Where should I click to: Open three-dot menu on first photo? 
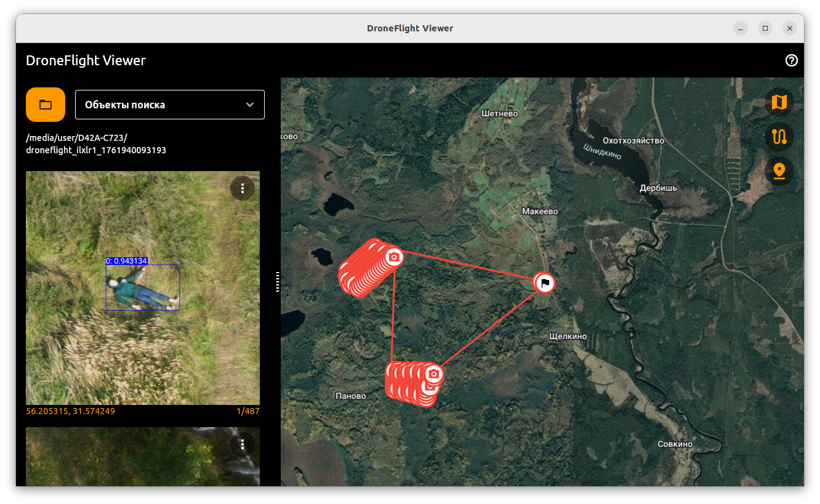(x=243, y=188)
